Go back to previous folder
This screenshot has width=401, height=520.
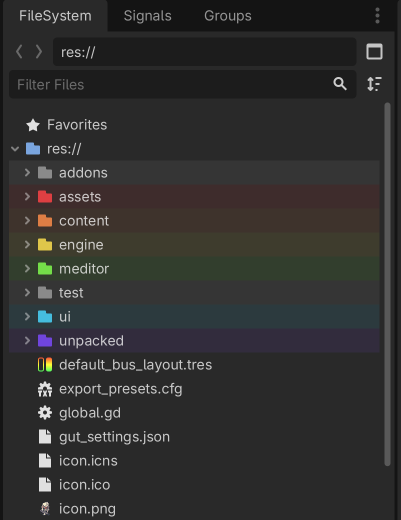tap(19, 52)
